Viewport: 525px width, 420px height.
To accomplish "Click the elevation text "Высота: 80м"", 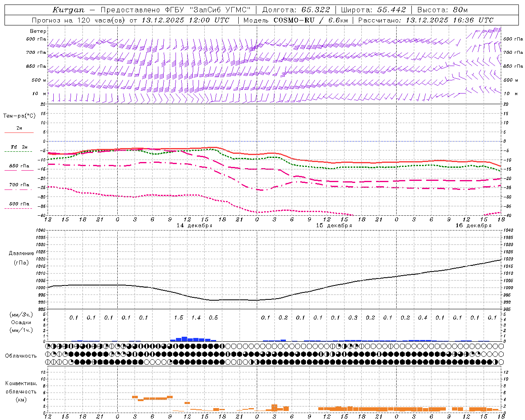I will (x=442, y=10).
